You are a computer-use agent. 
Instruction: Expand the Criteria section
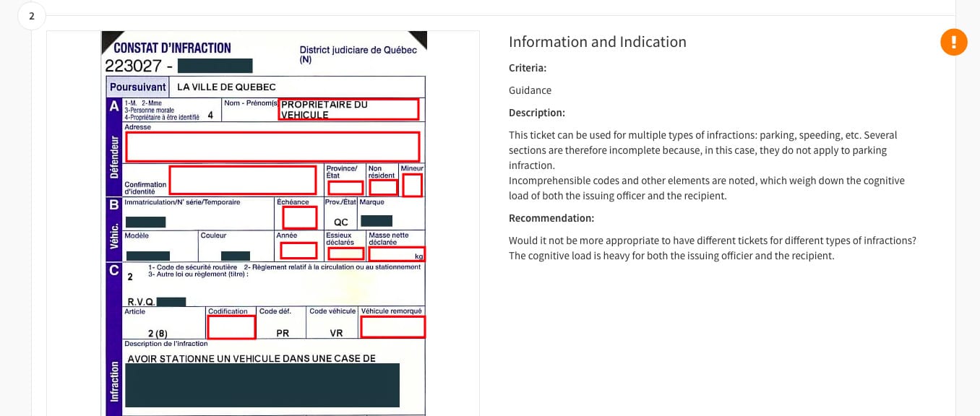click(x=528, y=68)
